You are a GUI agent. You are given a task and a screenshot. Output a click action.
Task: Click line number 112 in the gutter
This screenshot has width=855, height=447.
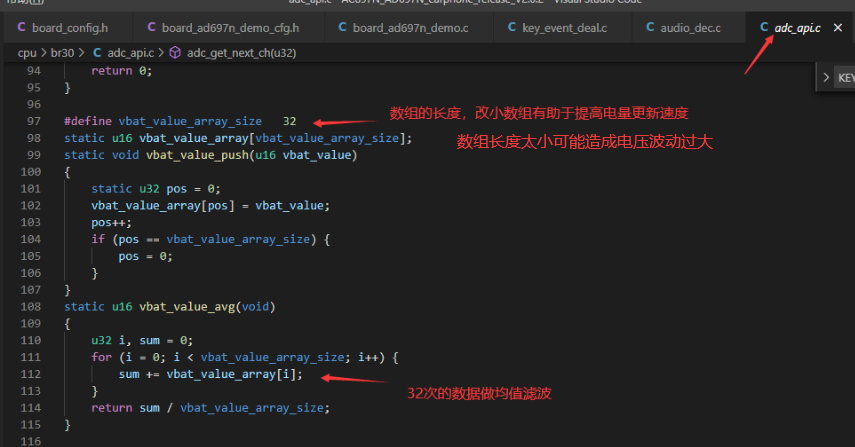coord(31,374)
